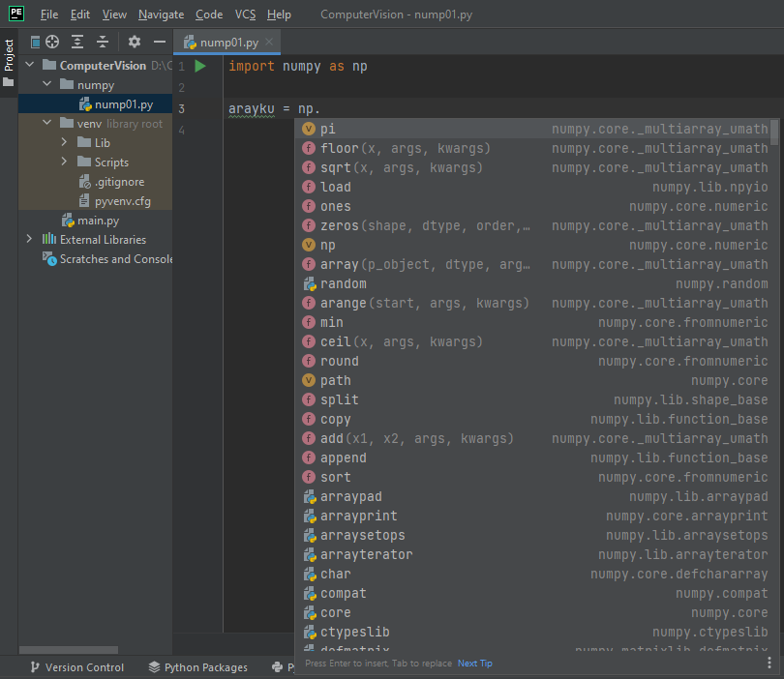The image size is (784, 679).
Task: Click the variable icon beside path
Action: (309, 380)
